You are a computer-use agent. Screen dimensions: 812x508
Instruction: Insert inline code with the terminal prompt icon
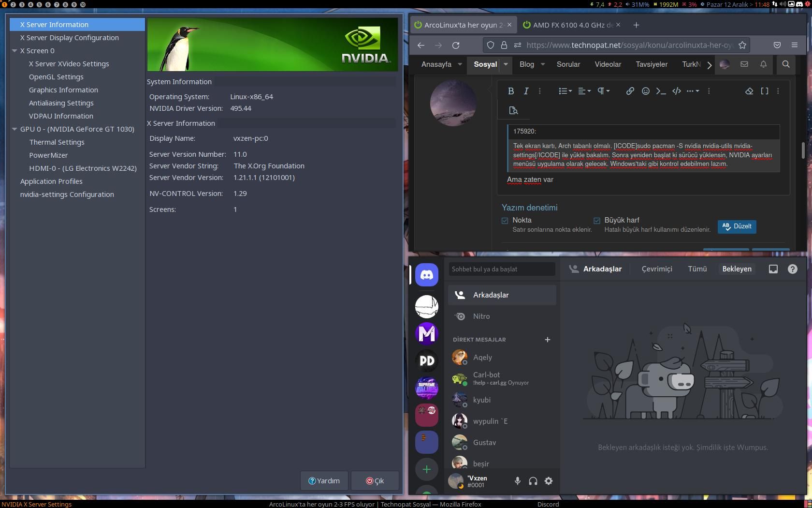[661, 91]
